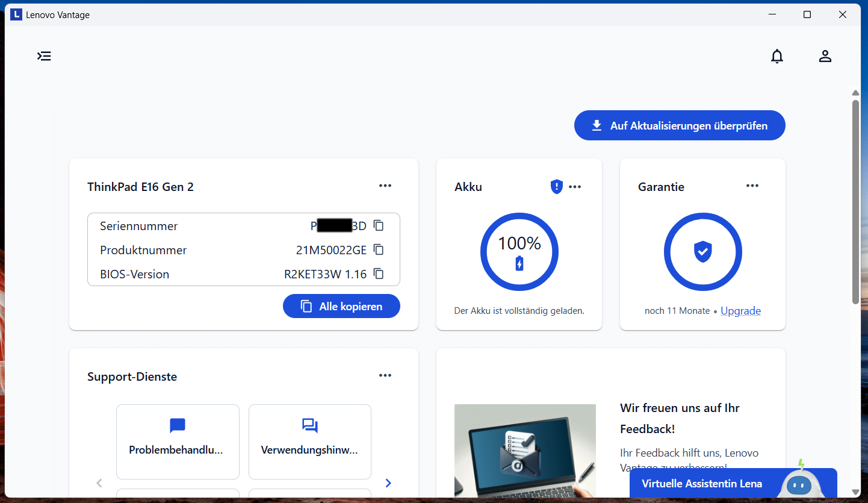Follow the warranty Upgrade link
This screenshot has width=868, height=503.
(740, 311)
